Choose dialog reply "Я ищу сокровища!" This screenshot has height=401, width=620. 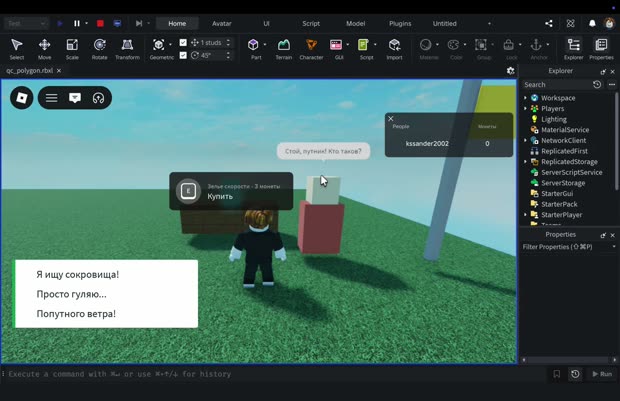[78, 274]
